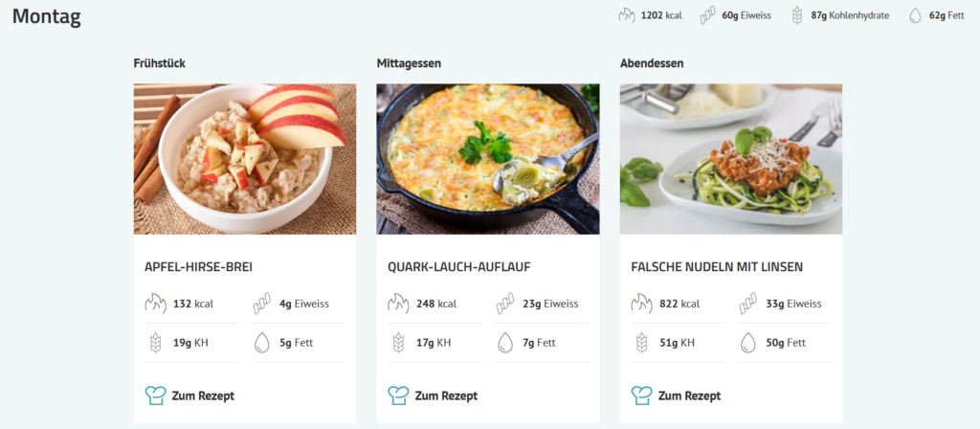Open Zum Rezept for Apfel-Hirse-Brei
The height and width of the screenshot is (429, 980).
coord(203,395)
